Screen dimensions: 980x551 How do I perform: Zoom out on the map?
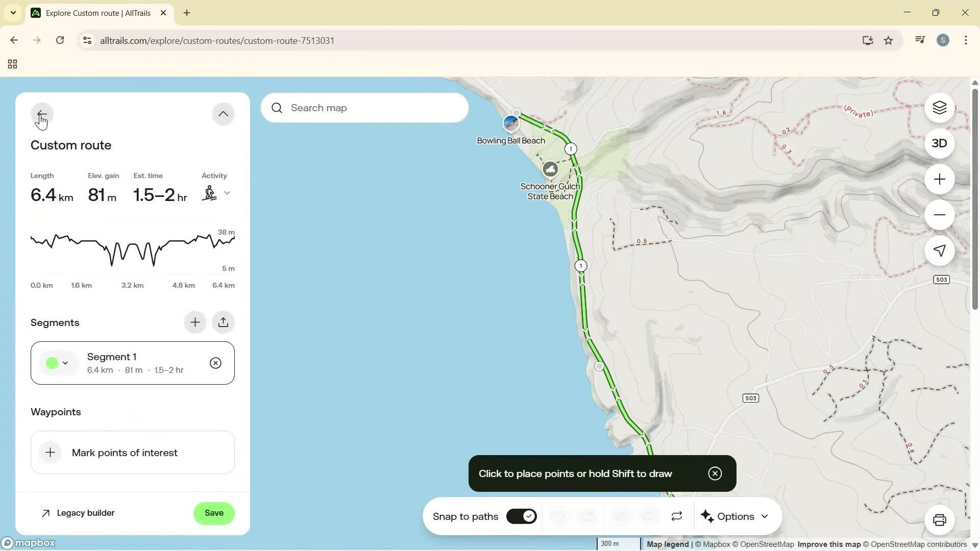click(939, 215)
